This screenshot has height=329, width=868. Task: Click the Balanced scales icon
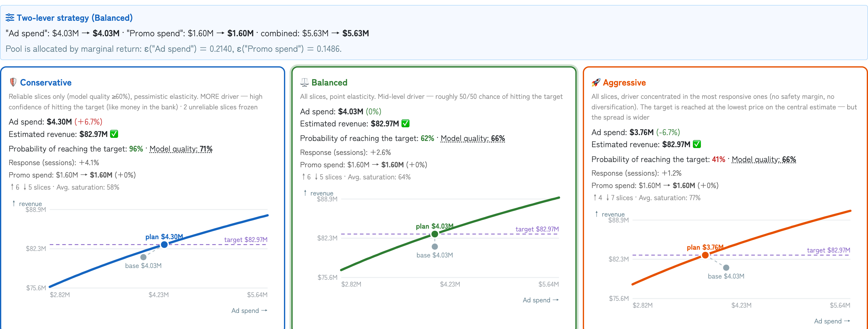click(304, 82)
